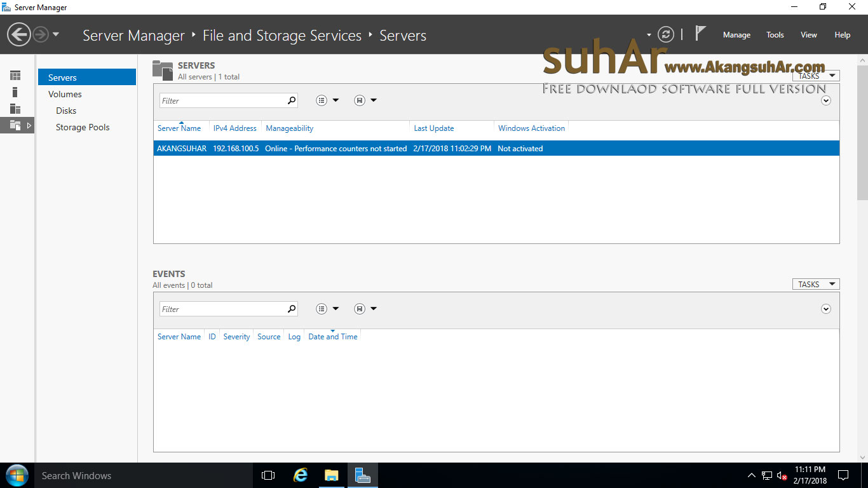This screenshot has width=868, height=488.
Task: Sort events by ID column
Action: (212, 337)
